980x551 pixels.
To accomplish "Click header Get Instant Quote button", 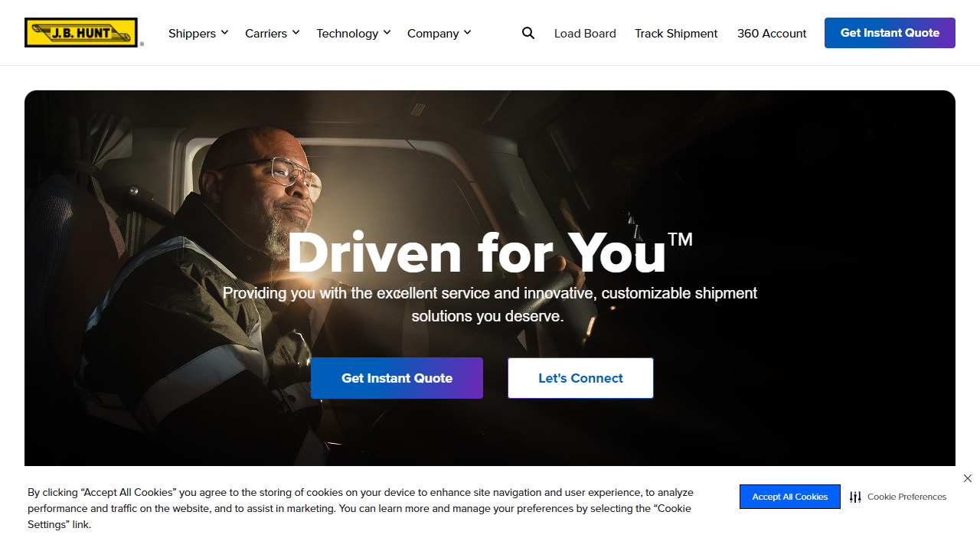I will [x=890, y=33].
